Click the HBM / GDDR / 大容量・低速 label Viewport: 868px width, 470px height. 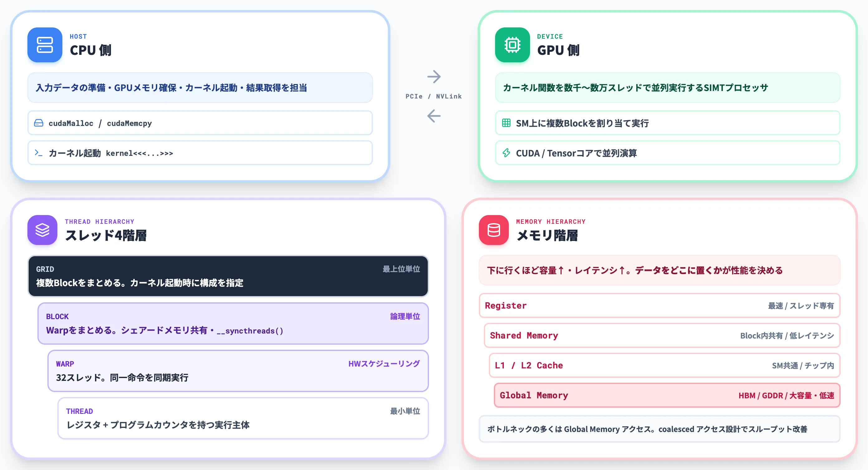[786, 396]
